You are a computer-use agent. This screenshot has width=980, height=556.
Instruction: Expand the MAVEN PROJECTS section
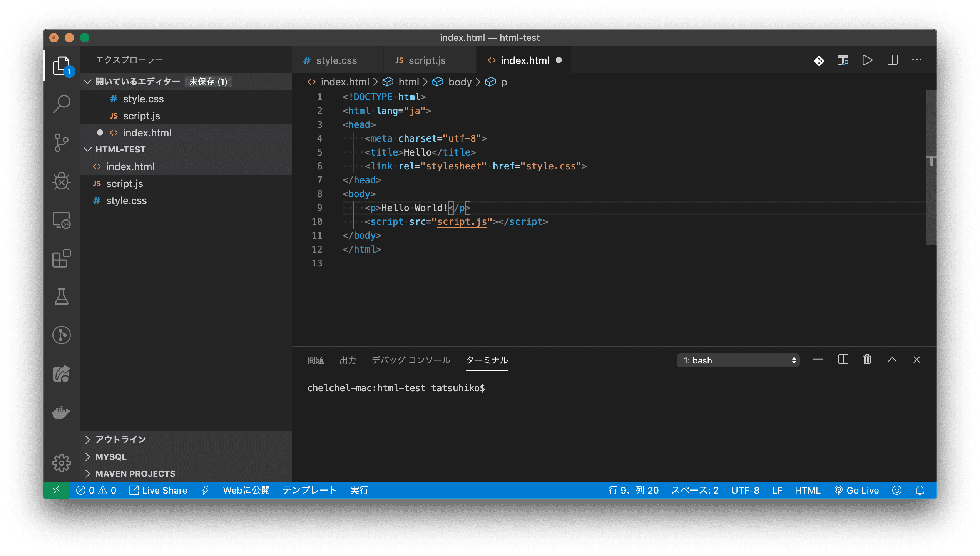(x=135, y=474)
